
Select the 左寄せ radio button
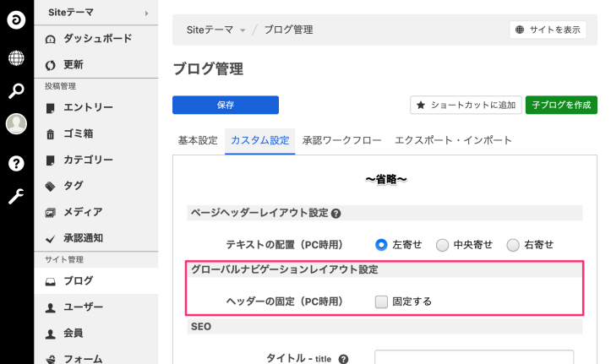point(381,245)
